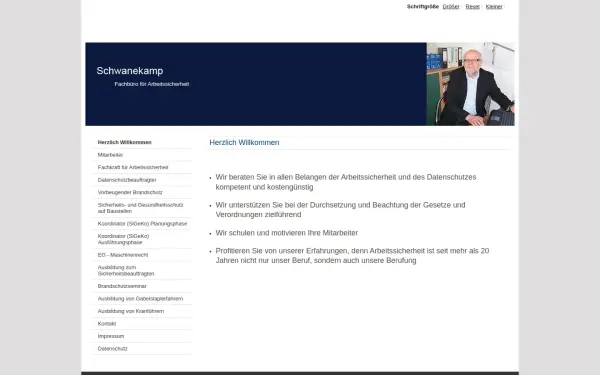
Task: Open Koordinator (SiGeKo) Planungsphase
Action: click(x=142, y=223)
